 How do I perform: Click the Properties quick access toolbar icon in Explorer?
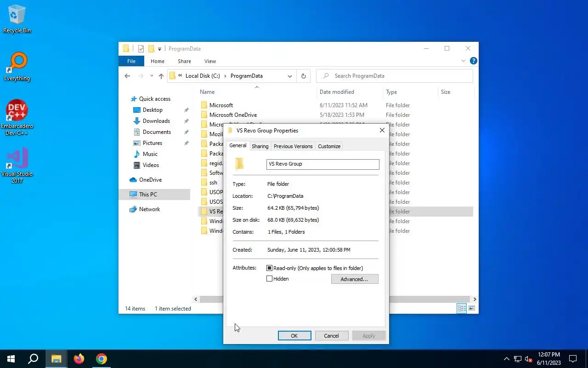point(141,49)
